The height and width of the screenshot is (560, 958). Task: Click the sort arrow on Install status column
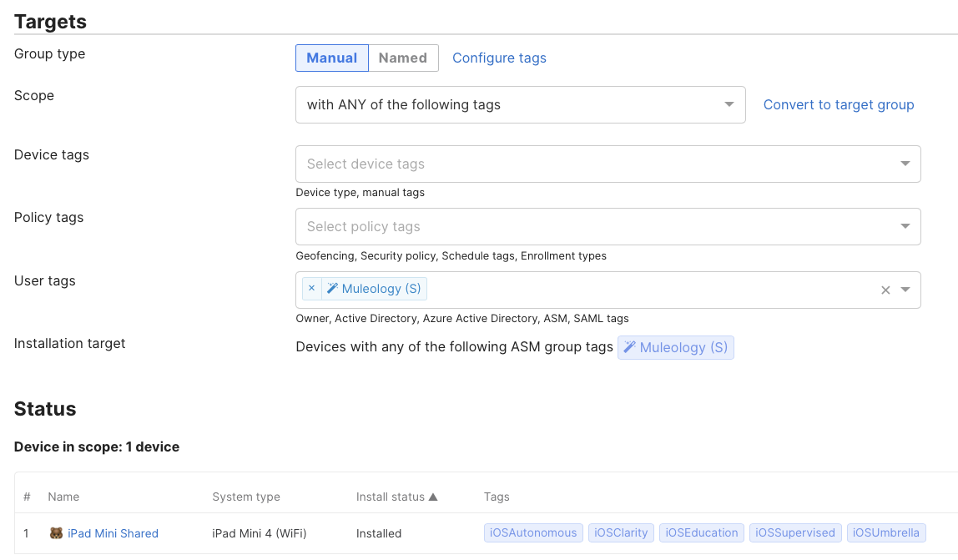[433, 496]
